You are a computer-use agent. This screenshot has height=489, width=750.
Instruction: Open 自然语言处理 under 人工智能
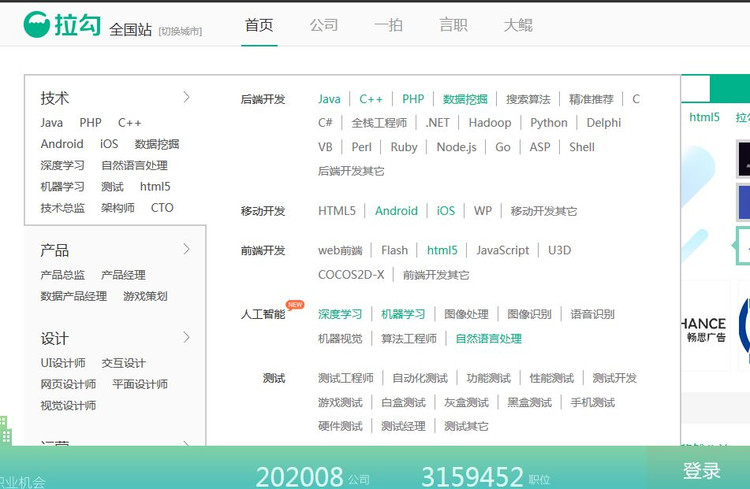(x=488, y=338)
